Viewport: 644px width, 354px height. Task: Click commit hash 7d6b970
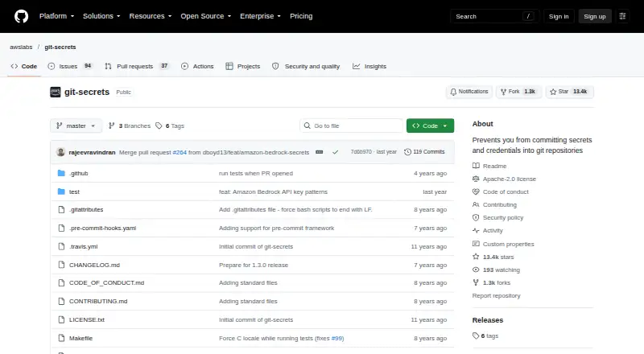point(361,152)
